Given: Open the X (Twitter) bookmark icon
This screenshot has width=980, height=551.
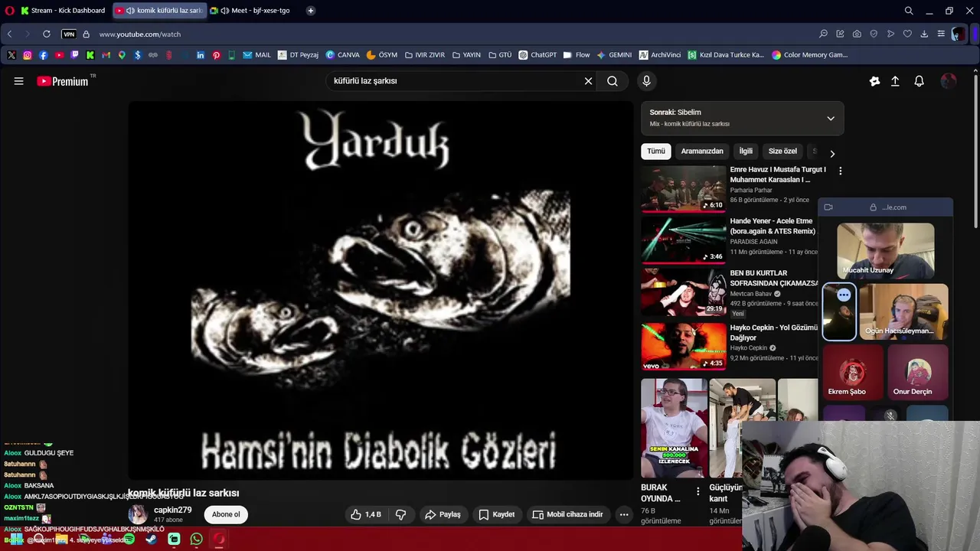Looking at the screenshot, I should [11, 55].
